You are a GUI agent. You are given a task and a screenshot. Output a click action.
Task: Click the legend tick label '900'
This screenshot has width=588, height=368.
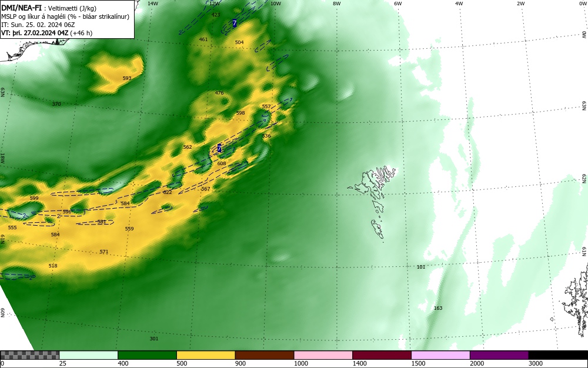tap(240, 363)
